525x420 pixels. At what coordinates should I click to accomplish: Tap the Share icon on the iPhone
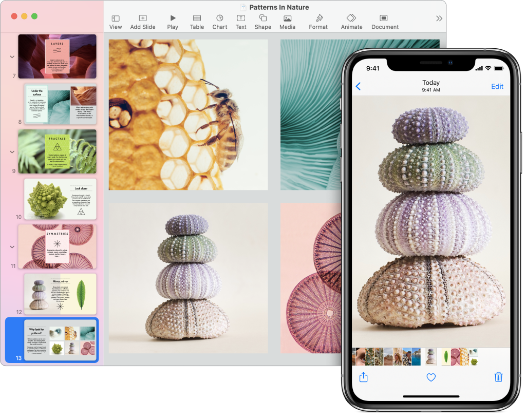tap(364, 377)
